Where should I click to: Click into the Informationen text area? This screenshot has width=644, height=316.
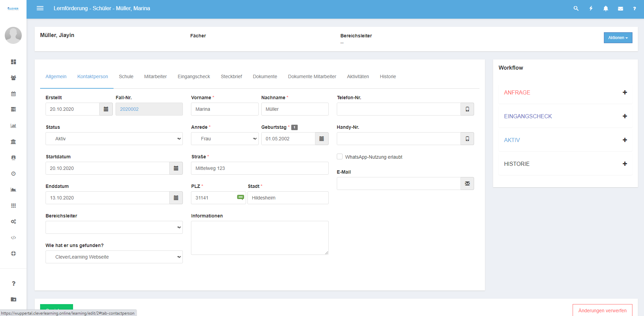pyautogui.click(x=260, y=238)
